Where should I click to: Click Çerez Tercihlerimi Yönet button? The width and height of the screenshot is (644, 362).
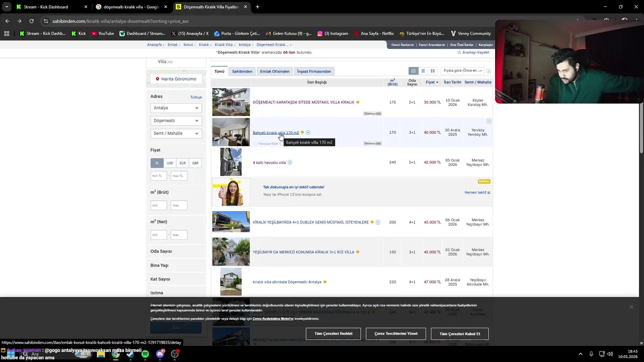(x=396, y=334)
